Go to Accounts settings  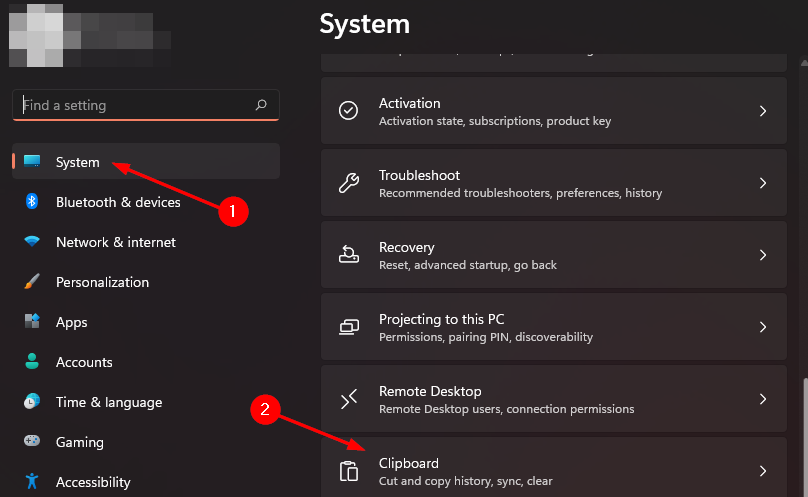pos(84,362)
